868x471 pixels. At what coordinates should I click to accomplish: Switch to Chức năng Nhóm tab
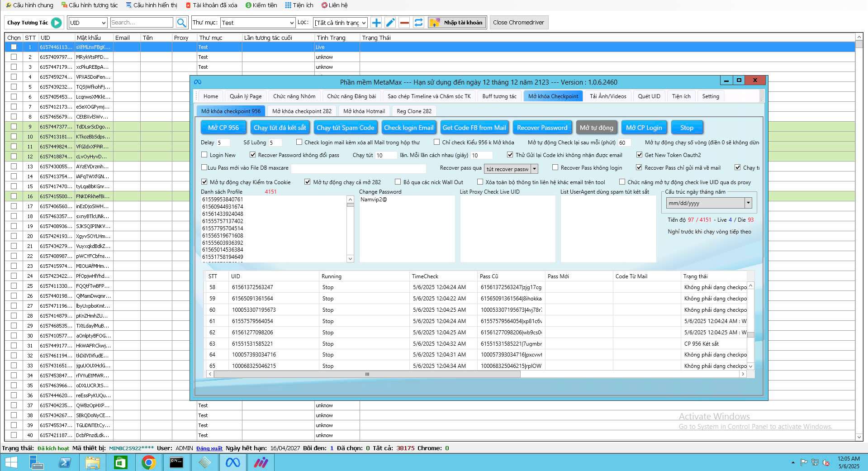(294, 96)
